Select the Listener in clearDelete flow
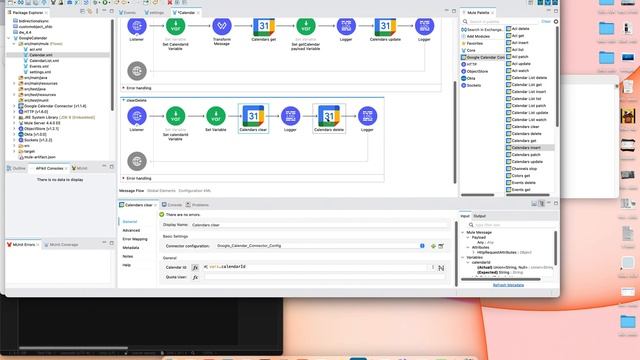The height and width of the screenshot is (360, 640). [x=137, y=116]
